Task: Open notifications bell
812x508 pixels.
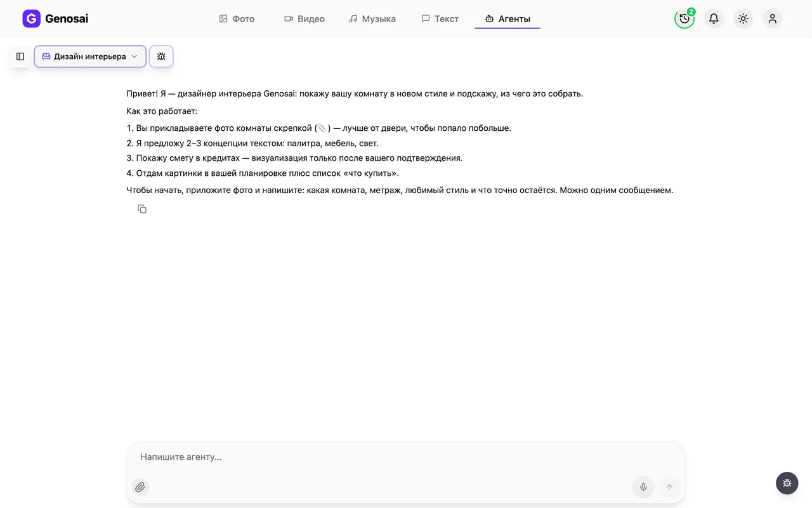Action: [x=714, y=19]
